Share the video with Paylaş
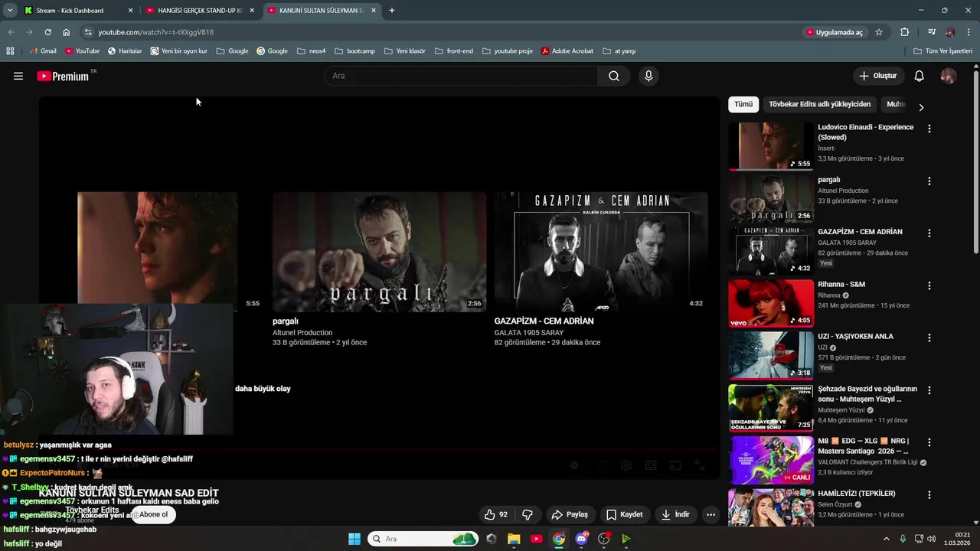The width and height of the screenshot is (980, 551). 570,515
